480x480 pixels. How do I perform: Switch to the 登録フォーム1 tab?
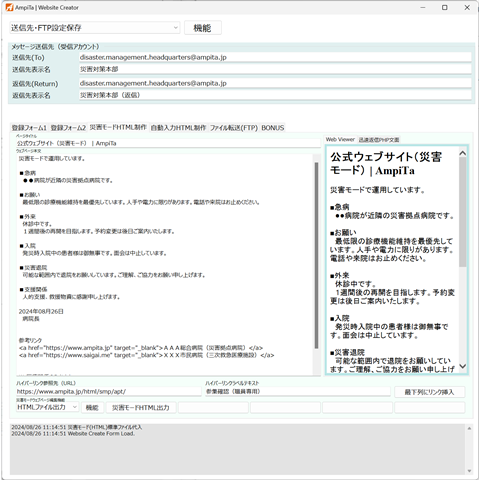pyautogui.click(x=29, y=128)
